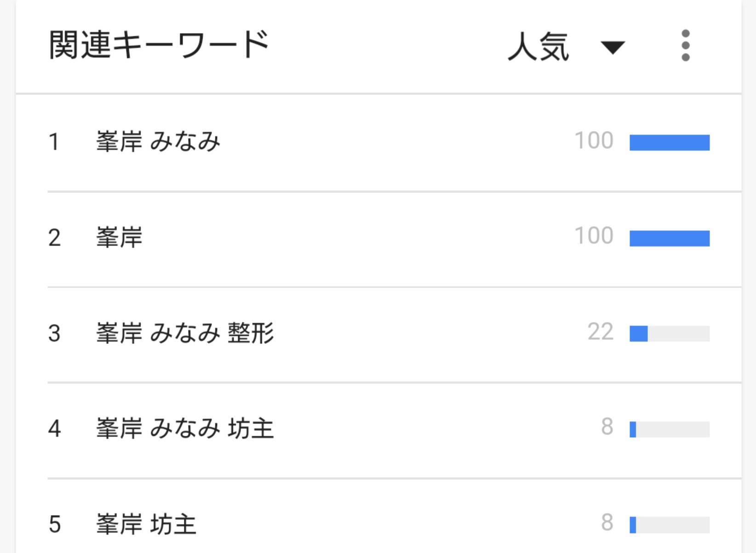Click the score 22 for 整形 keyword
The height and width of the screenshot is (553, 756).
point(600,332)
